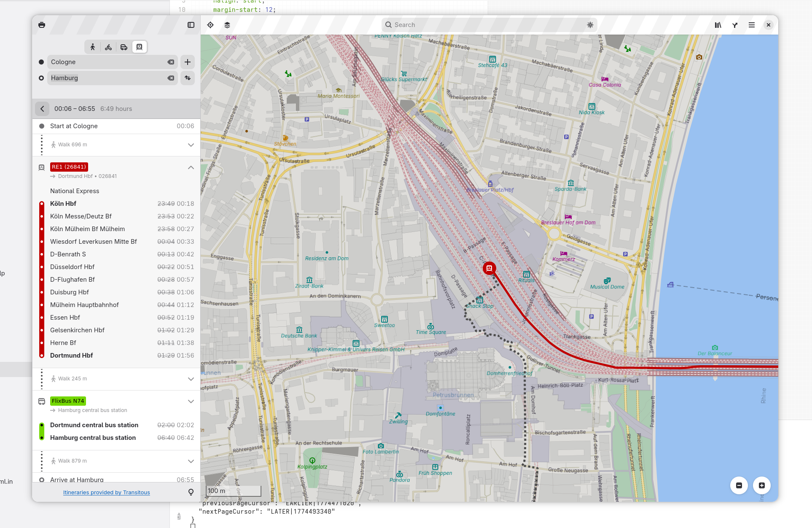Select car travel mode

coord(124,47)
